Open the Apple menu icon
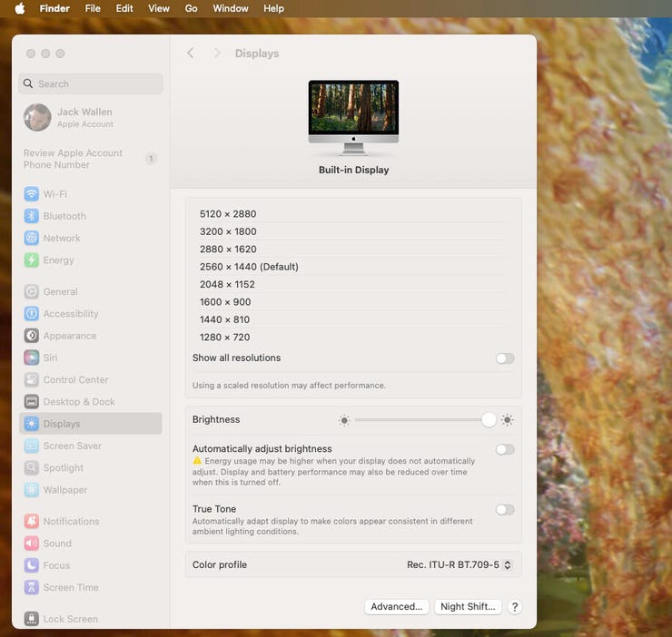This screenshot has width=672, height=637. (x=20, y=8)
